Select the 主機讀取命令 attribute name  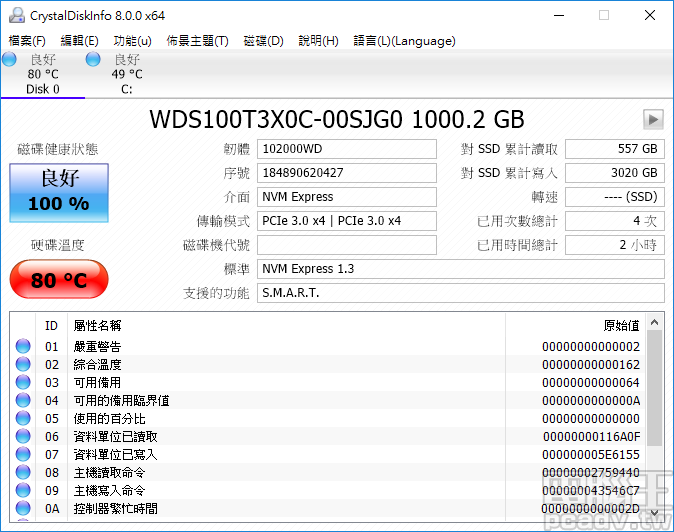[110, 473]
